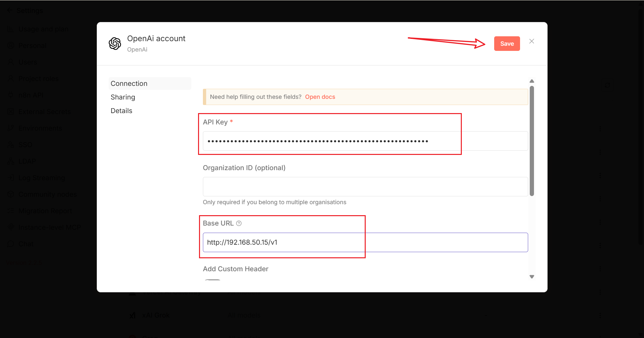This screenshot has width=644, height=338.
Task: Click the scroll down arrow in the dialog
Action: pyautogui.click(x=532, y=277)
